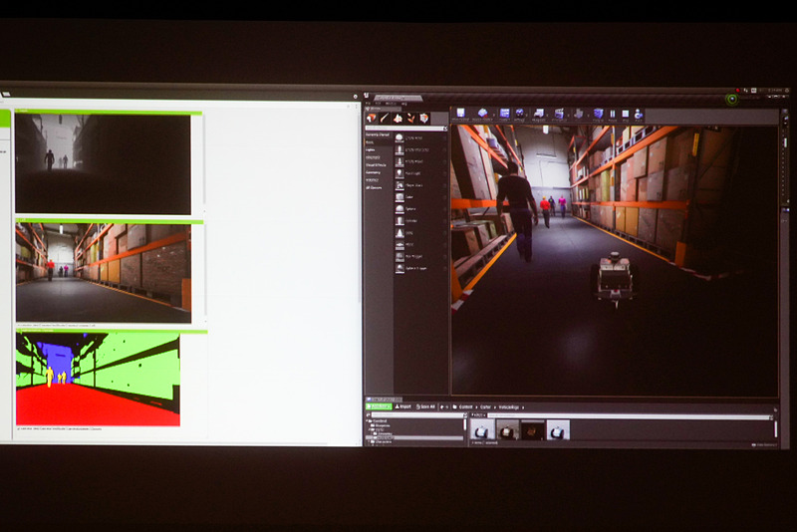The image size is (797, 532).
Task: Open the Help menu
Action: tap(404, 104)
